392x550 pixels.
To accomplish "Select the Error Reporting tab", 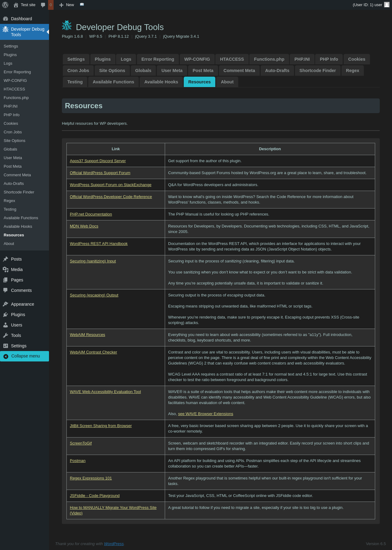I will pos(158,59).
